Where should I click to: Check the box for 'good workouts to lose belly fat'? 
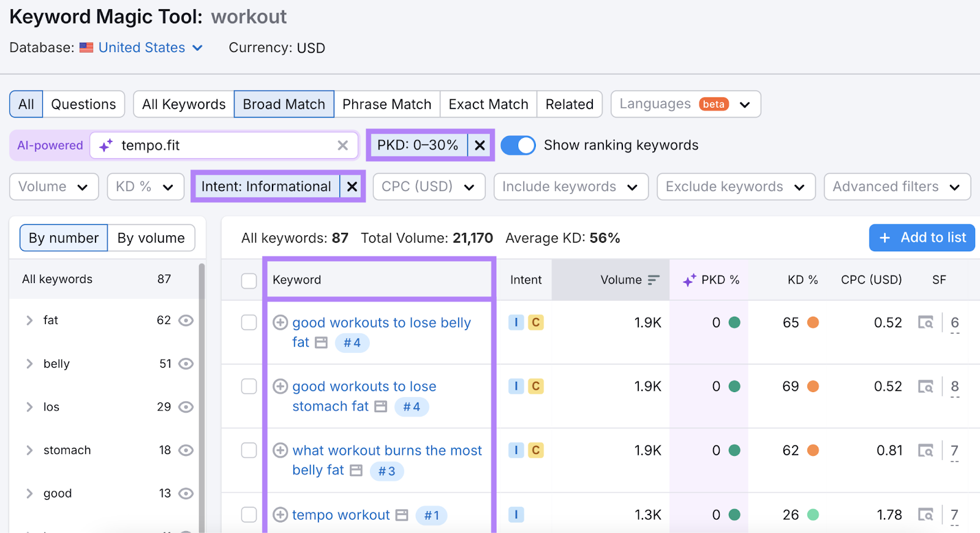(249, 322)
